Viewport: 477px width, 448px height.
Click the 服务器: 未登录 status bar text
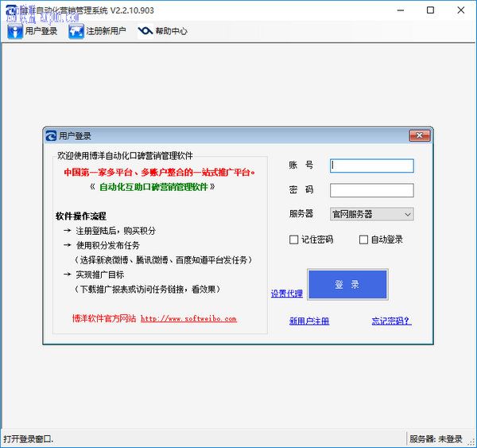pyautogui.click(x=436, y=439)
